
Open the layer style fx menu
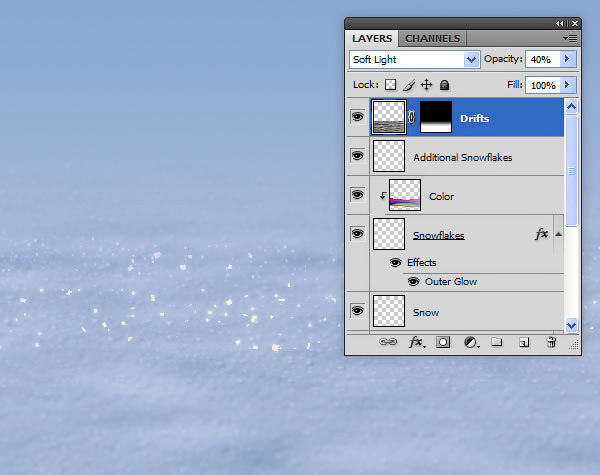pos(417,342)
